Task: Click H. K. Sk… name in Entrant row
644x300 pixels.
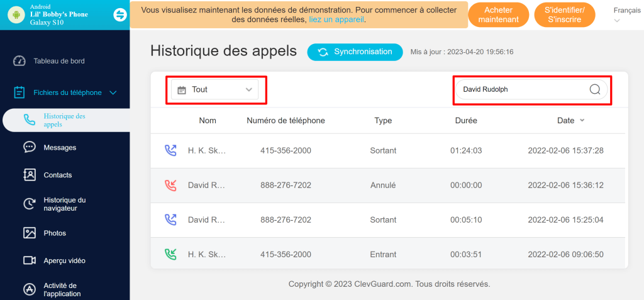Action: 207,254
